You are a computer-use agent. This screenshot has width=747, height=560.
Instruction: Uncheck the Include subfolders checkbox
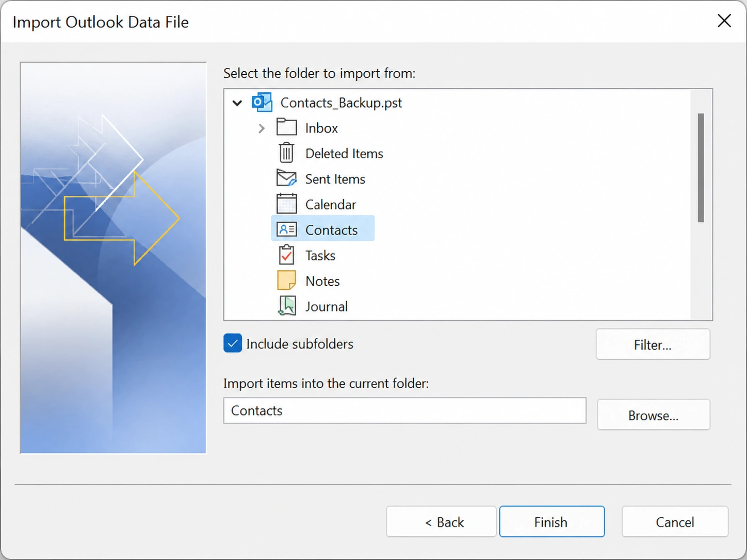(x=233, y=343)
